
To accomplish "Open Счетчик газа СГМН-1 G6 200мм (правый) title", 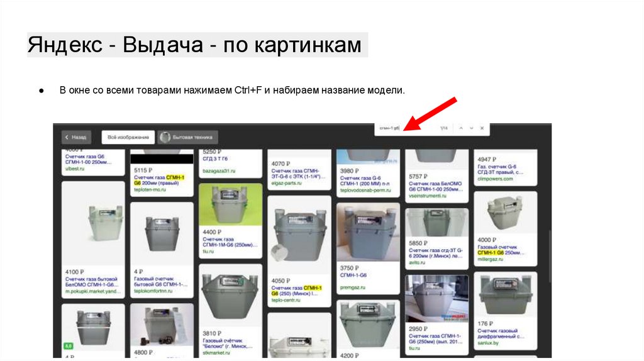I will [x=159, y=181].
